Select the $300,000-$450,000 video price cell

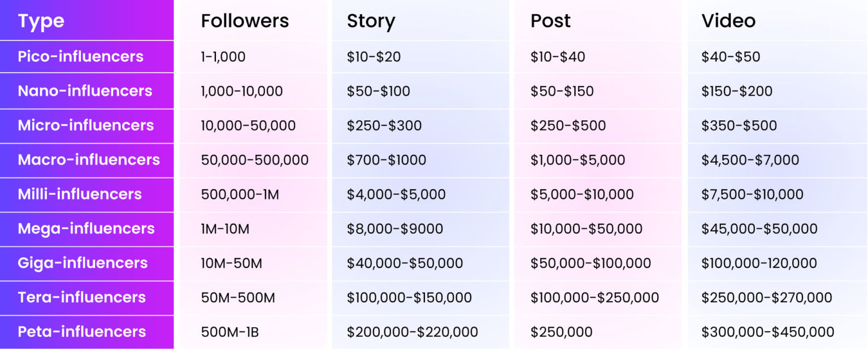click(767, 332)
